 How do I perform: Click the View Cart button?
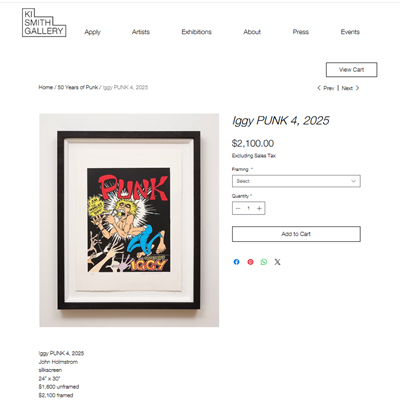point(351,70)
